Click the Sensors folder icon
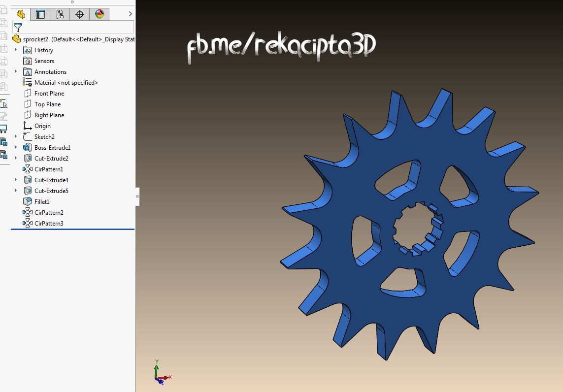 [28, 61]
